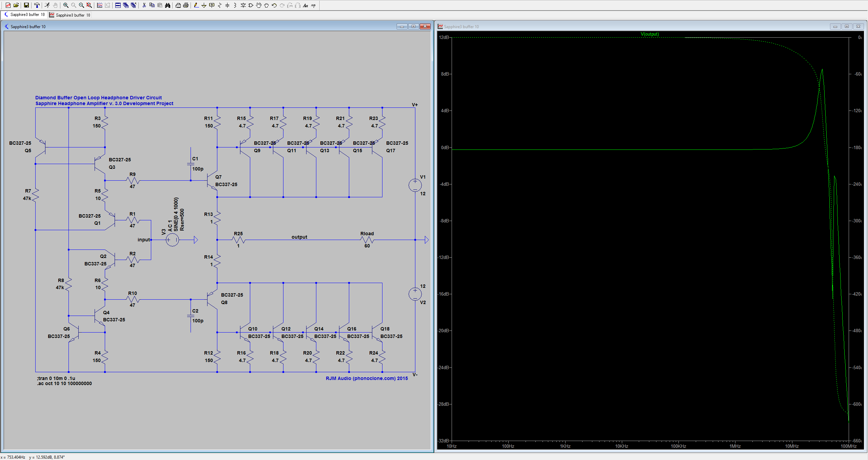
Task: Open Find with the binoculars icon
Action: [x=167, y=5]
